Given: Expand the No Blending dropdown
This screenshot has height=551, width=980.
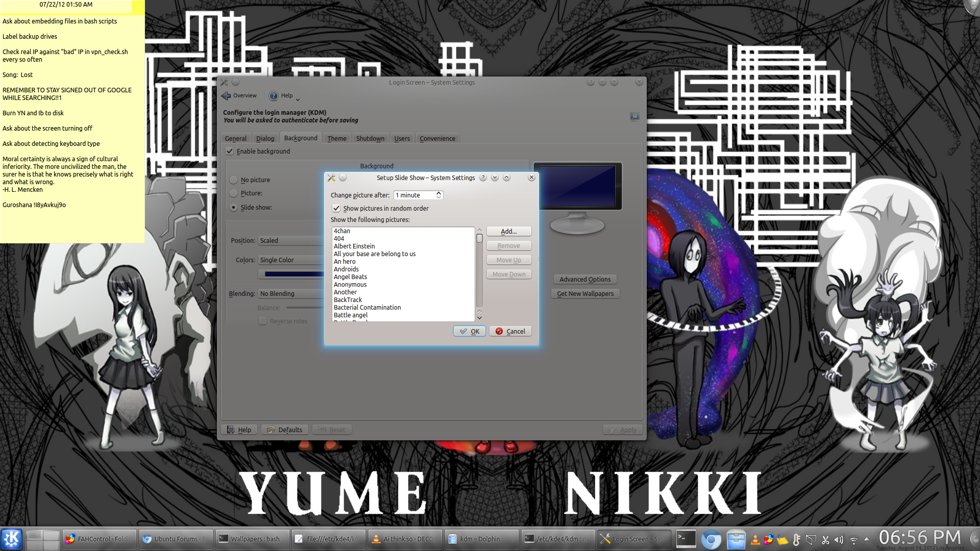Looking at the screenshot, I should [291, 293].
